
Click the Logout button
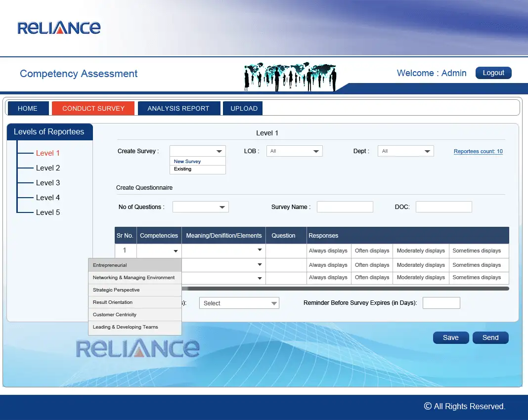coord(493,73)
